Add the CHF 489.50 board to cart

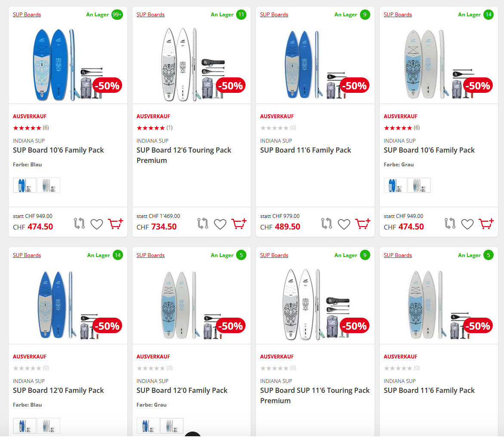363,224
